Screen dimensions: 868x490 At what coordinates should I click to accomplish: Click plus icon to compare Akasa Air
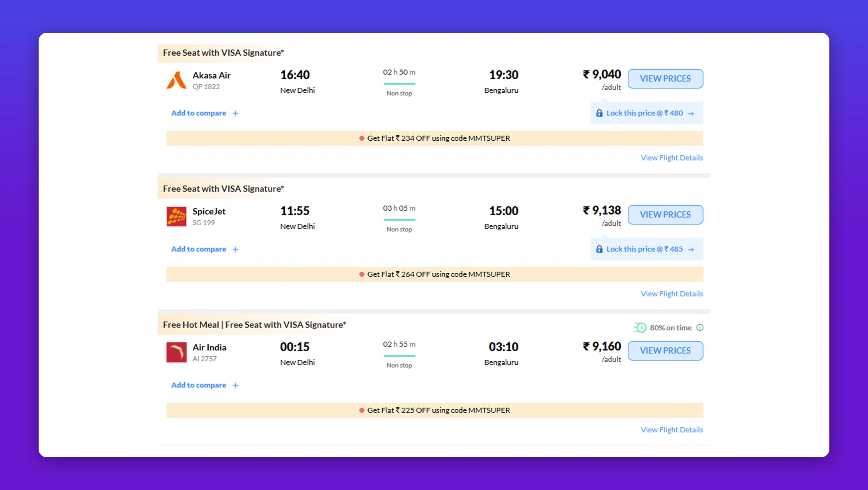point(235,113)
